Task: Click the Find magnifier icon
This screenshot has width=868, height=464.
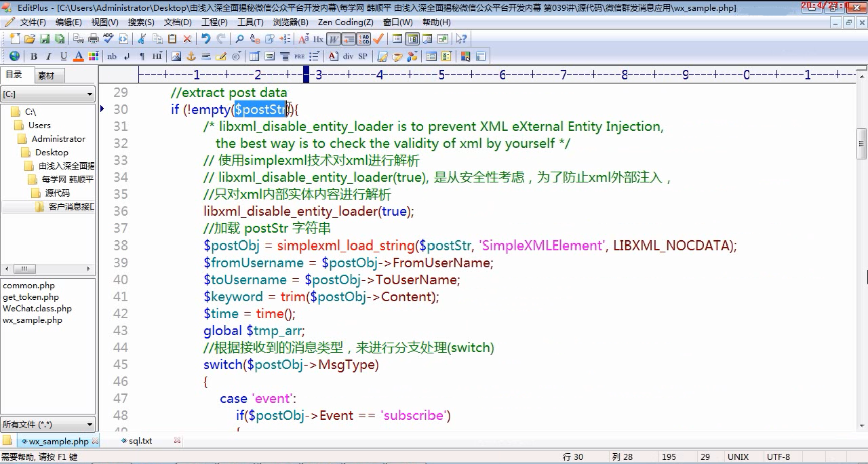Action: pos(239,39)
